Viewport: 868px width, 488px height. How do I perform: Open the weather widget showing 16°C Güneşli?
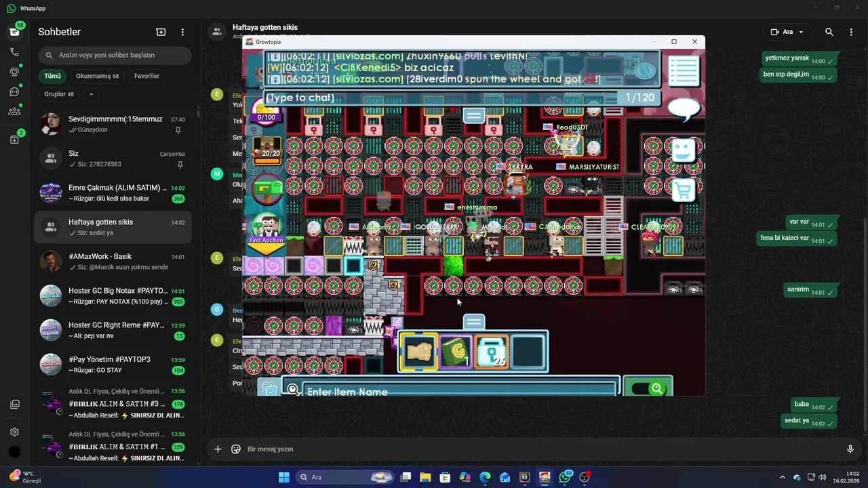coord(25,477)
